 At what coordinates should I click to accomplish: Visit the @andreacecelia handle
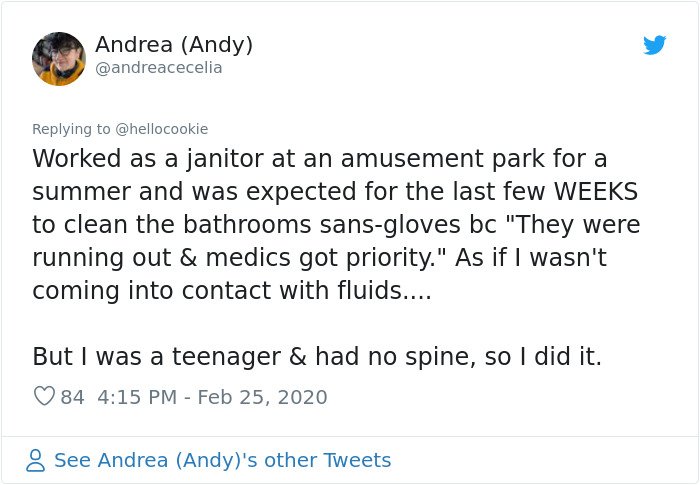click(x=158, y=68)
